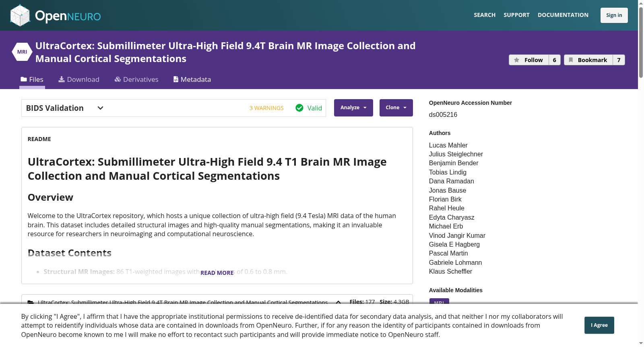This screenshot has height=347, width=644.
Task: Click author name Pascal Martin
Action: click(448, 253)
